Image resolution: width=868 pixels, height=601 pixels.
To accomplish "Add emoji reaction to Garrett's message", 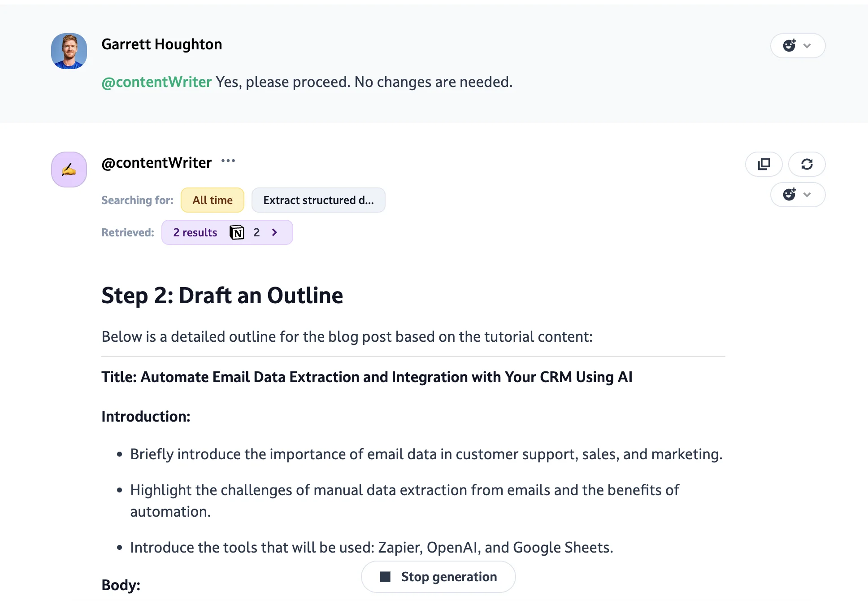I will point(789,46).
